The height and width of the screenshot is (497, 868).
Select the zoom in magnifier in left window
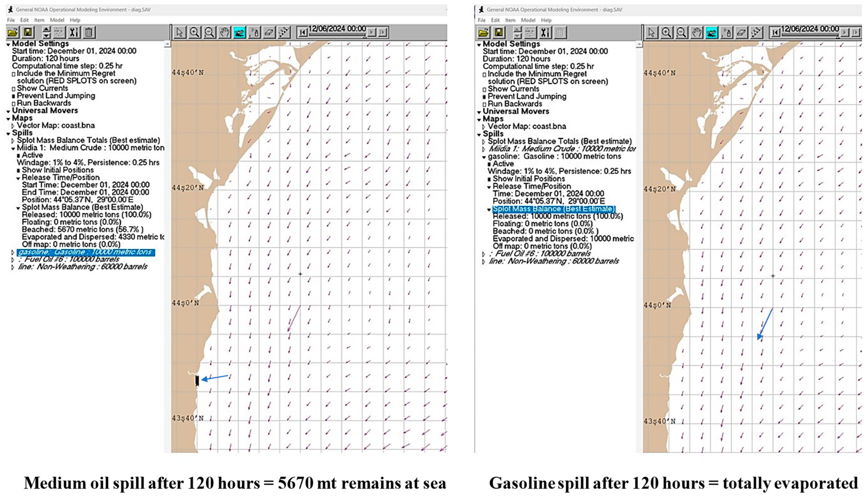point(194,32)
